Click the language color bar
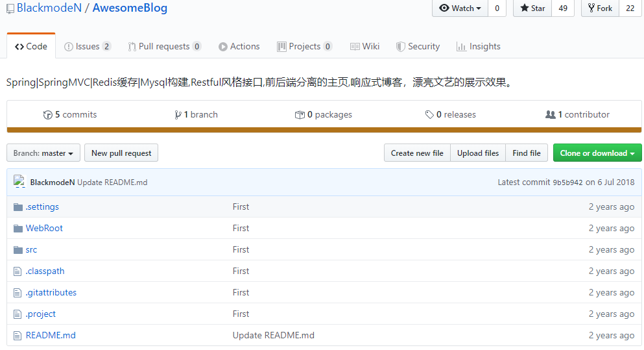 point(324,130)
